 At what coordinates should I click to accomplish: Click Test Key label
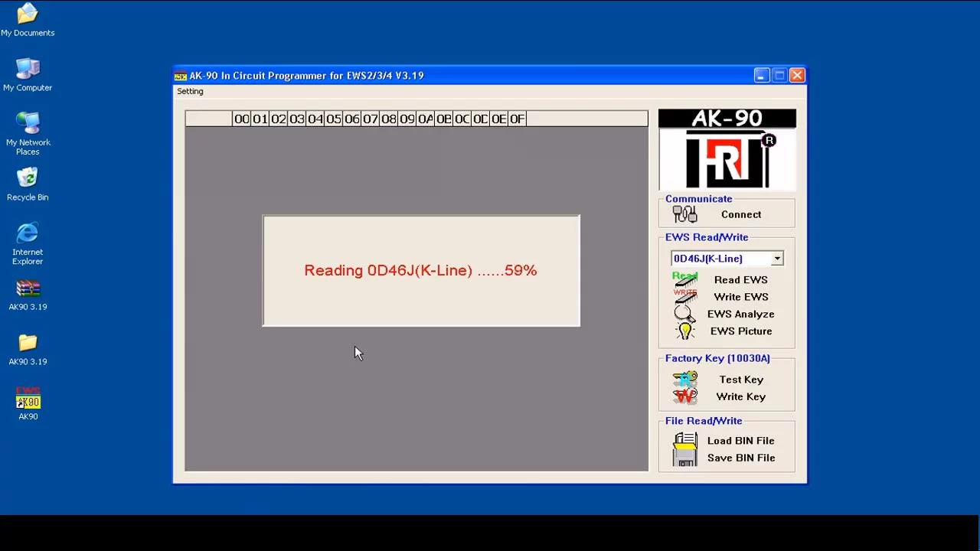[x=741, y=380]
